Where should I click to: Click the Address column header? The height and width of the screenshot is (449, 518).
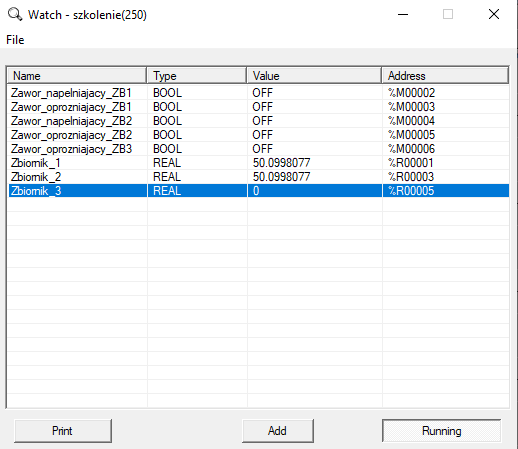(445, 75)
